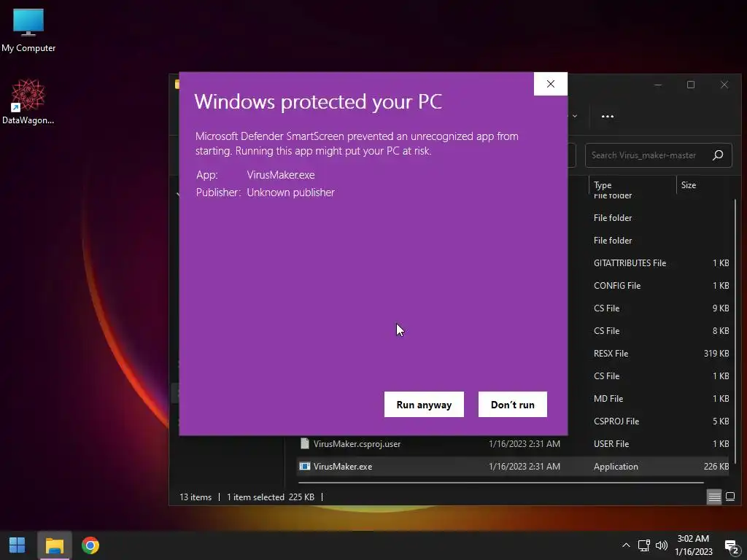Click the 226 KB size cell
This screenshot has height=560, width=747.
[x=716, y=467]
